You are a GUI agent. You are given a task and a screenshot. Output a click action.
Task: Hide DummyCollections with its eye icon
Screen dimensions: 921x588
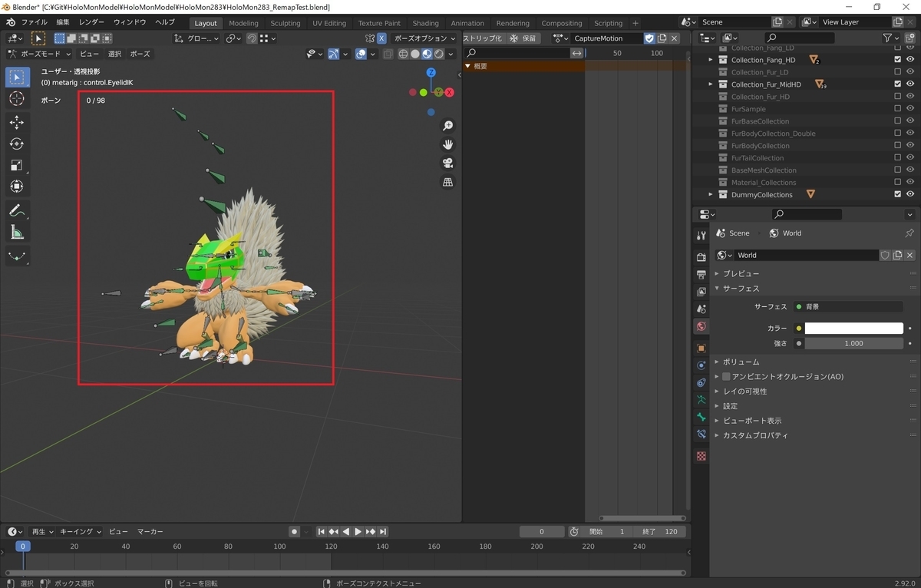[910, 195]
